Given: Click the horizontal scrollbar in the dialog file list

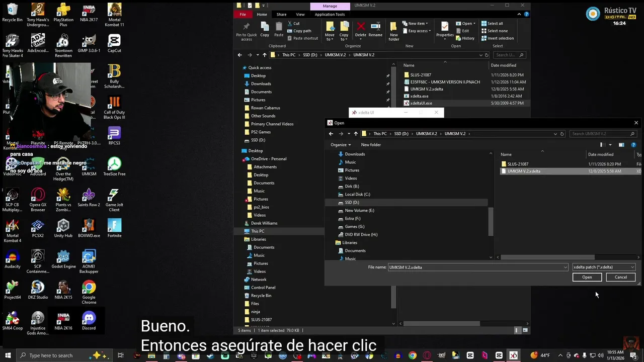Looking at the screenshot, I should [547, 257].
